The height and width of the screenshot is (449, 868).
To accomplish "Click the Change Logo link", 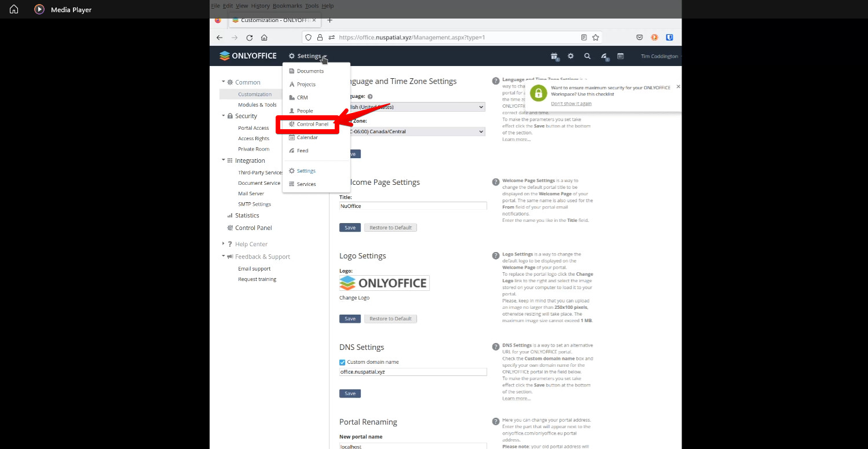I will coord(354,298).
